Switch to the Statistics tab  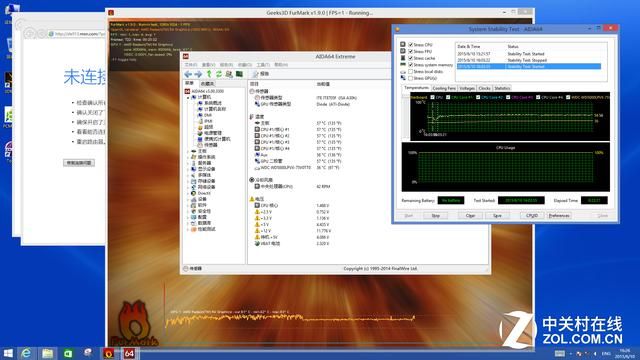(x=502, y=88)
